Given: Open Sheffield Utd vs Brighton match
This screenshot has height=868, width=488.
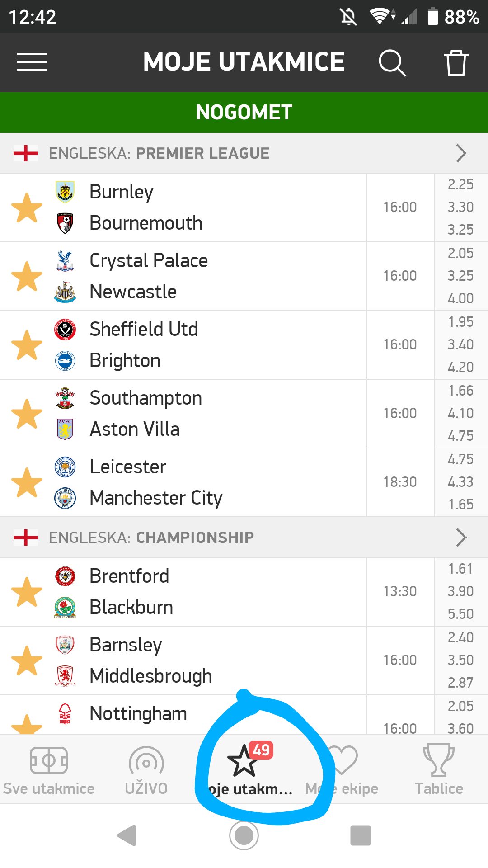Looking at the screenshot, I should [203, 345].
